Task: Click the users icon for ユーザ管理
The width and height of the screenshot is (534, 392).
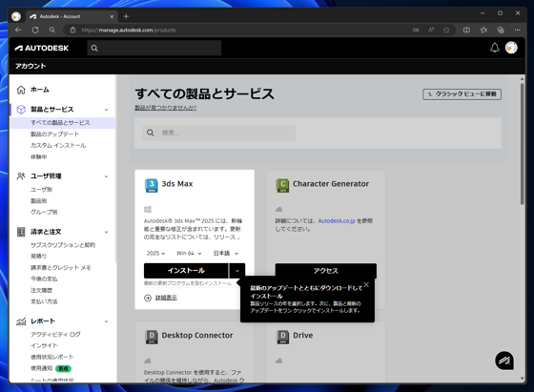Action: pos(21,176)
